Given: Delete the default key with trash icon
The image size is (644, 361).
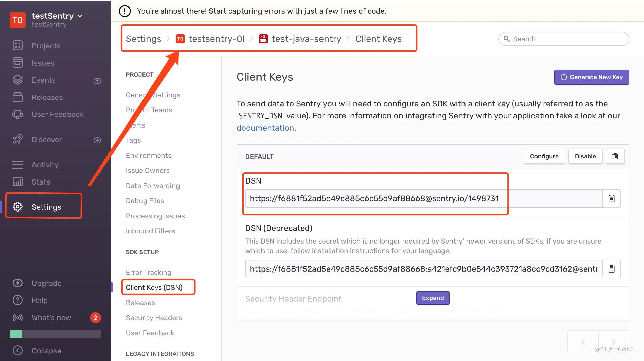Looking at the screenshot, I should (x=615, y=156).
